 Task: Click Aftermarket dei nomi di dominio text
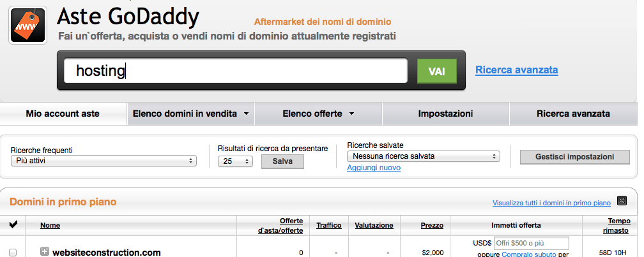323,22
